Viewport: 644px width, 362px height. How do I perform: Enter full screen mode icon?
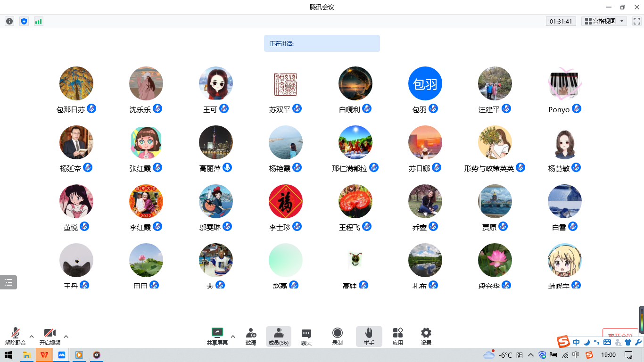(x=636, y=21)
